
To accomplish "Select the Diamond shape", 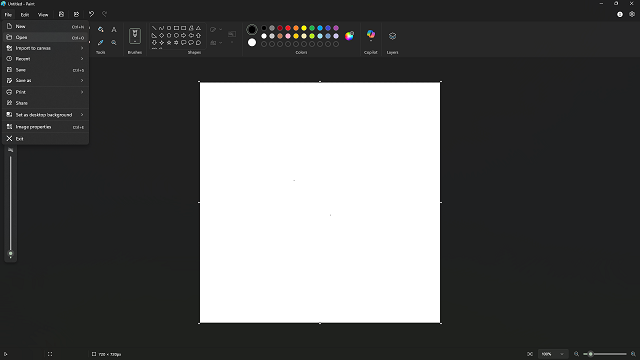I will click(x=162, y=36).
